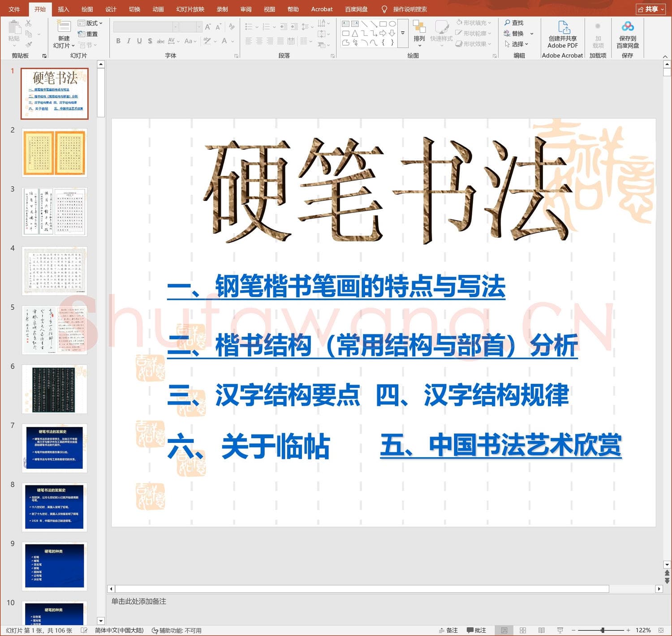Toggle Bold formatting
Viewport: 672px width, 636px height.
[x=118, y=41]
